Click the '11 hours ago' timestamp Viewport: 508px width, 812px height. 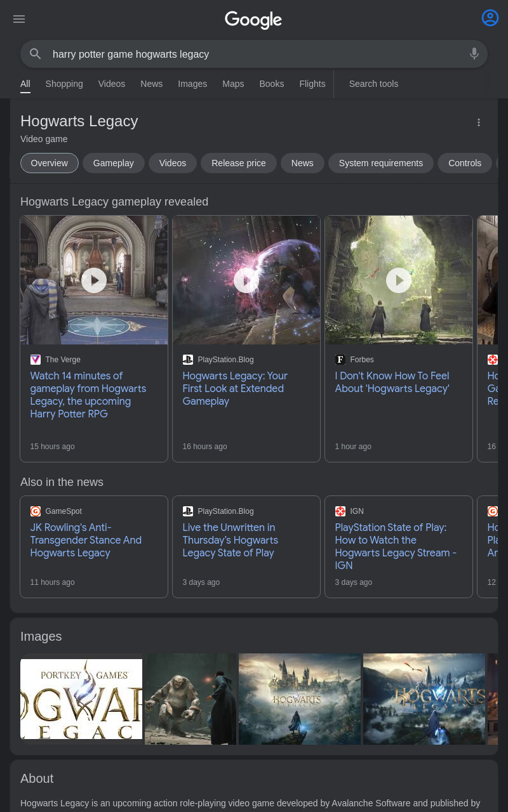click(53, 582)
